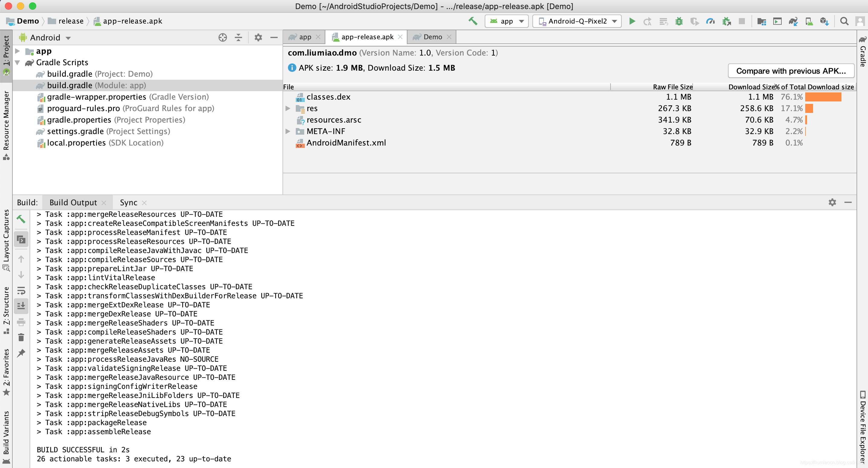Click Sync Project with Gradle Files icon
Screen dimensions: 868x468
point(793,21)
